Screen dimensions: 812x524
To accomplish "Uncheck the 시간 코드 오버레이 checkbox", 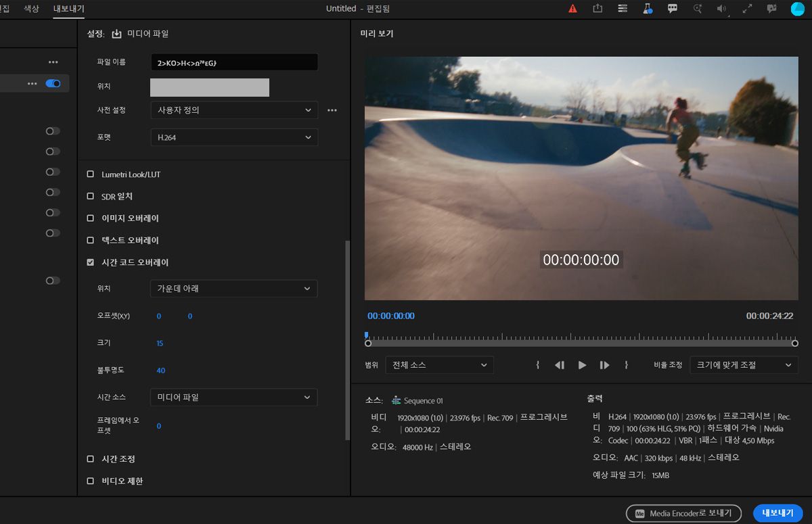I will tap(91, 262).
